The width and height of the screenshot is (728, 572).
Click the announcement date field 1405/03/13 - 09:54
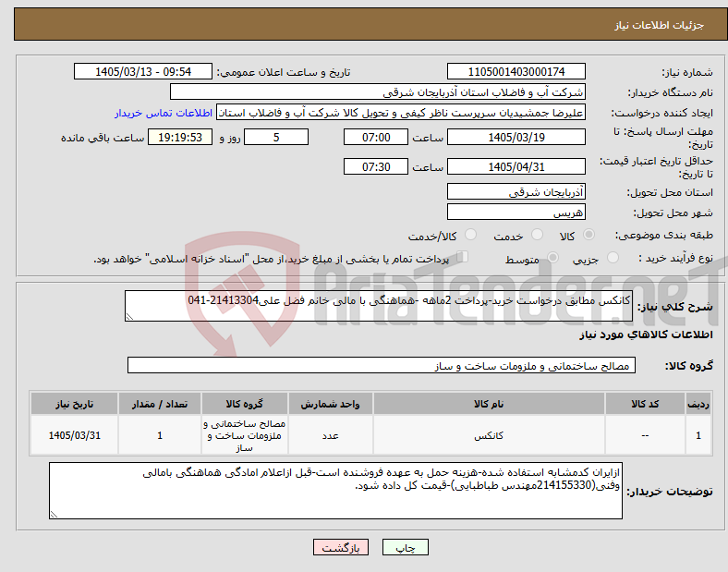143,71
